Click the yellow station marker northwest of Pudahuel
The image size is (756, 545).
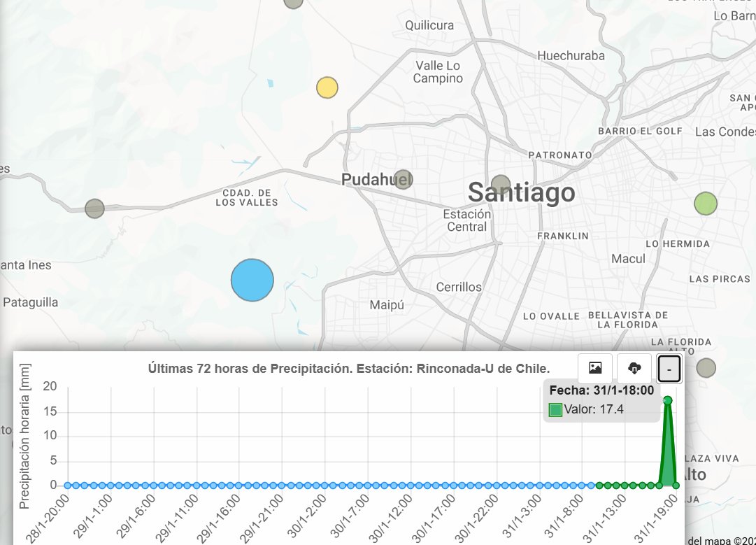327,87
